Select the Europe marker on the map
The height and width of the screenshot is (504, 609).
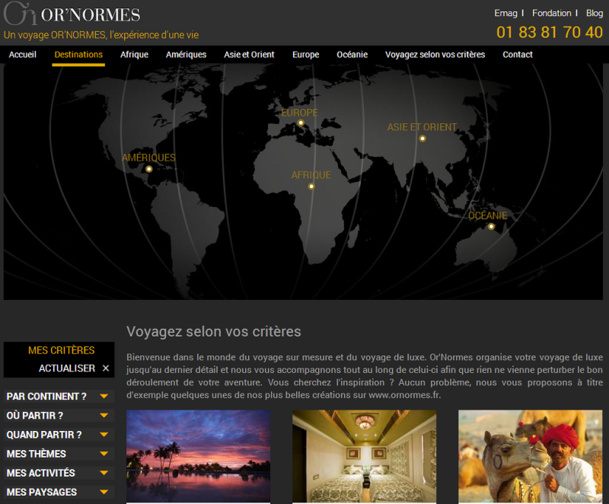point(300,123)
